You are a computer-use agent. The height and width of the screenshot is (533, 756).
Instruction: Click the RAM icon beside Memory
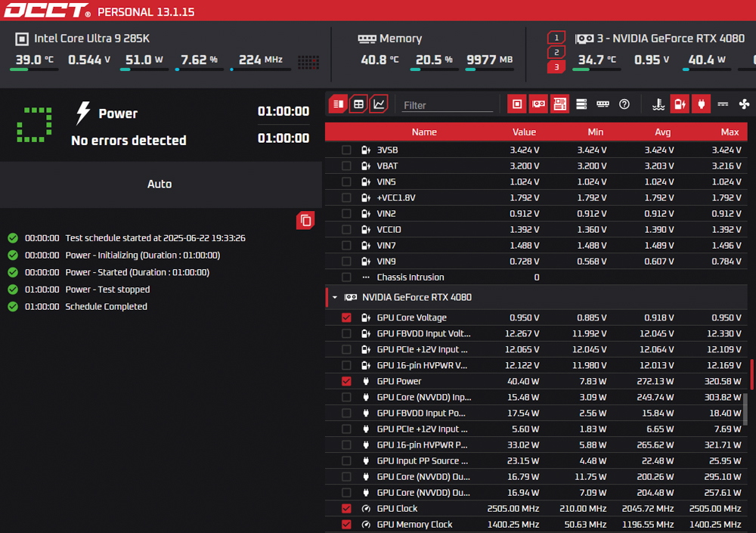(367, 39)
